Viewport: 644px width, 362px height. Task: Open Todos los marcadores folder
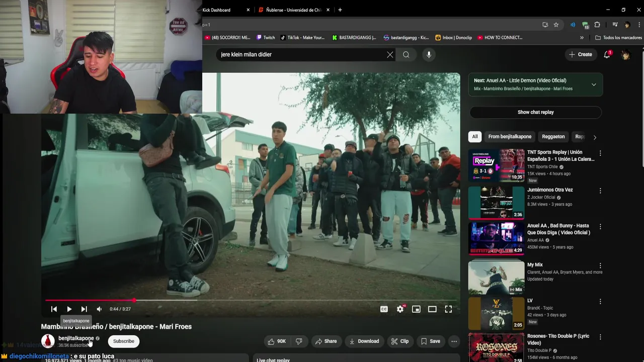tap(618, 38)
